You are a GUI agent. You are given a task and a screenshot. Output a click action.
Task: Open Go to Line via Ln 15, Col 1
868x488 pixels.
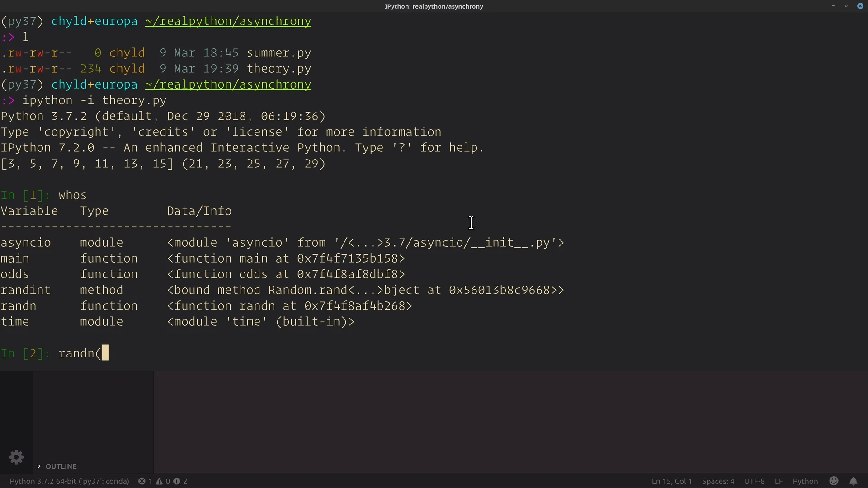671,481
